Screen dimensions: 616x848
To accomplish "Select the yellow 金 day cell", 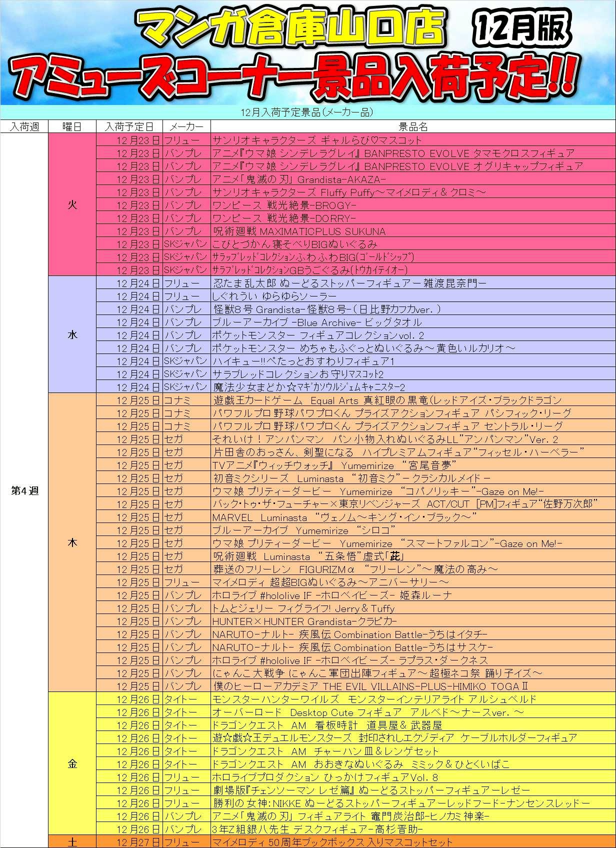I will click(72, 763).
